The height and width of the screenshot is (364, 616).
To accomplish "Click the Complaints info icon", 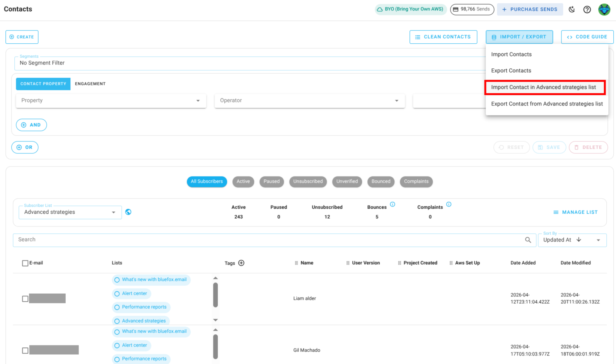I will (x=449, y=204).
